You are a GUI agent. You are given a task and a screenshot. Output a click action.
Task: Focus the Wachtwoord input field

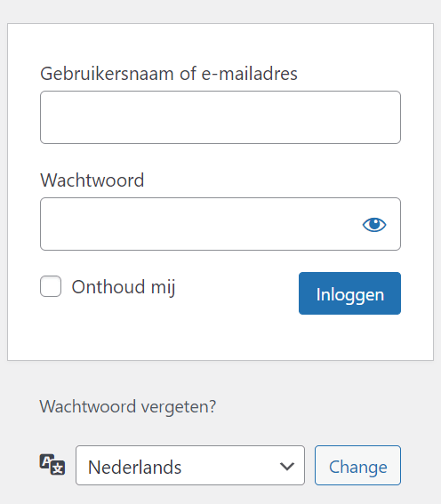220,224
